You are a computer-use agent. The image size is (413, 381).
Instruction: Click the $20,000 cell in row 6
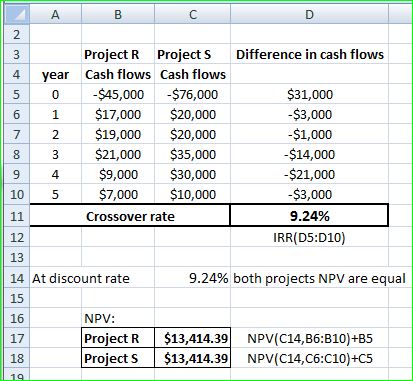coord(193,114)
